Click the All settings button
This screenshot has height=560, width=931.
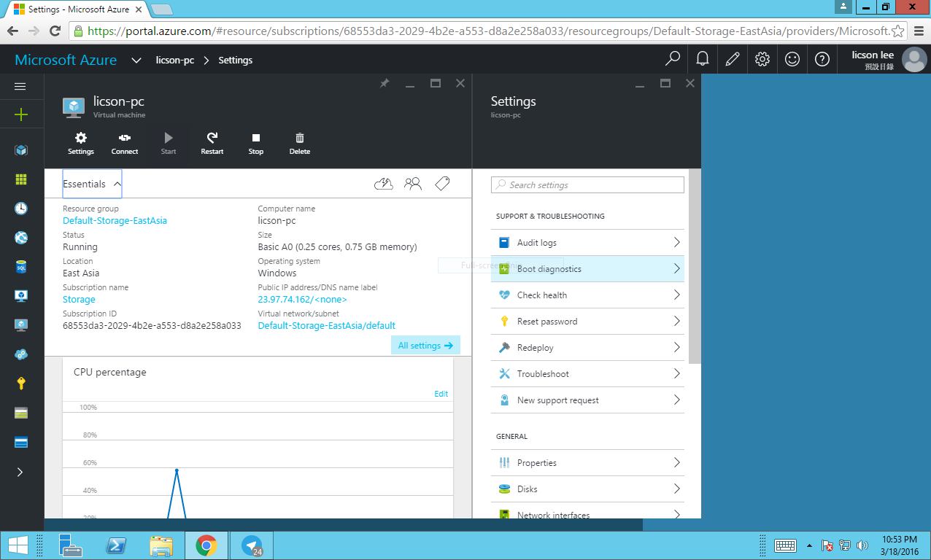(x=425, y=346)
